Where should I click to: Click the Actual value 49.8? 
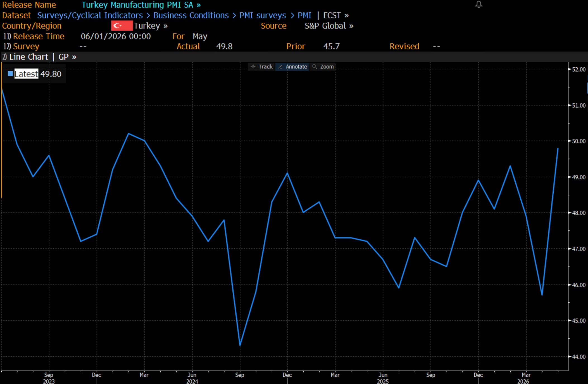(224, 46)
